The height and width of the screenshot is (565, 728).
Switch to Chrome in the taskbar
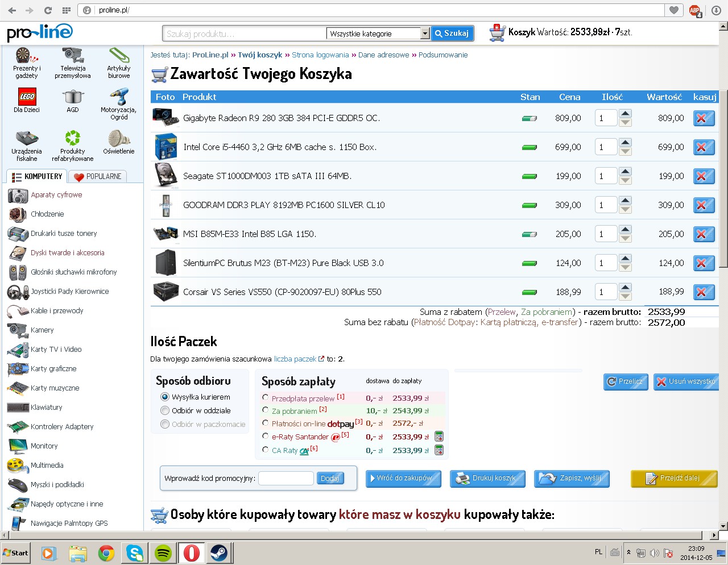(x=106, y=552)
